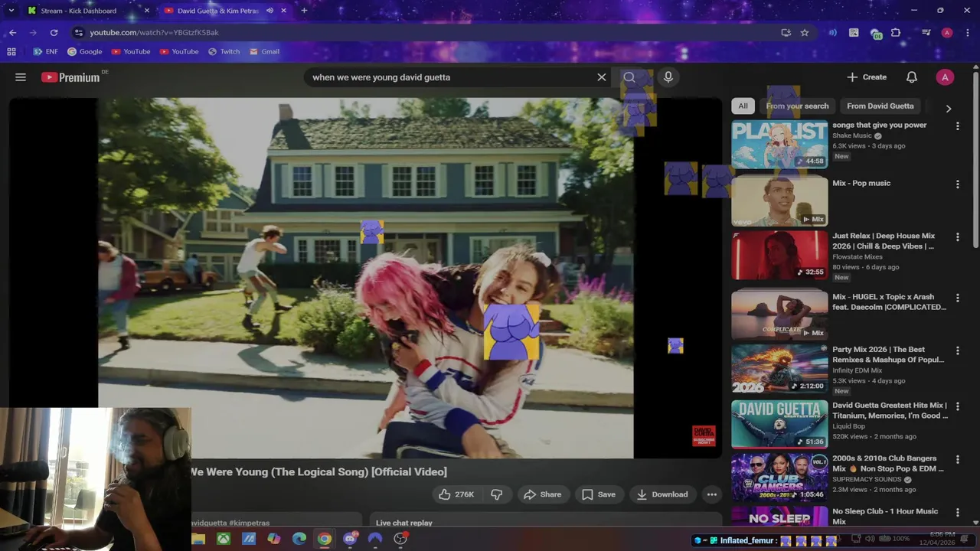Click Live chat replay heading
This screenshot has height=551, width=980.
click(x=404, y=523)
